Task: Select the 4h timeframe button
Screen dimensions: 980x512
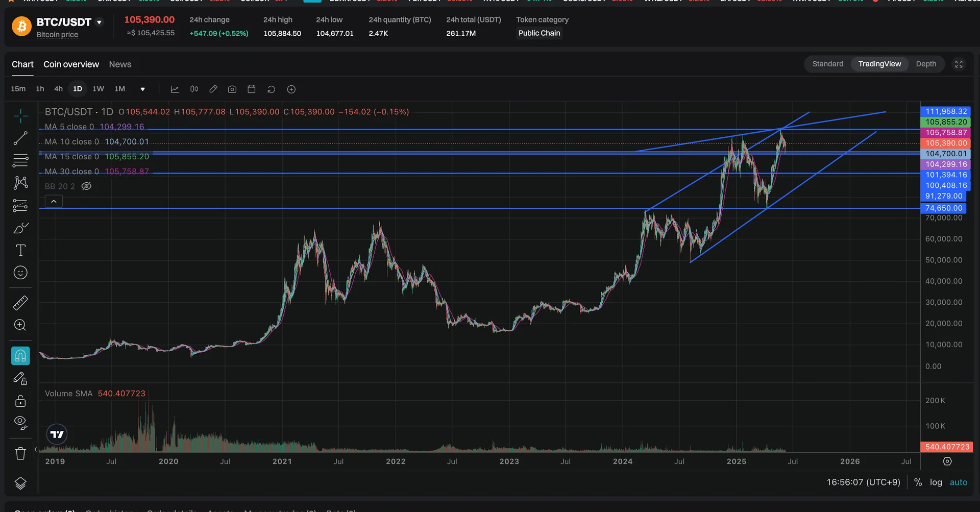Action: tap(58, 89)
